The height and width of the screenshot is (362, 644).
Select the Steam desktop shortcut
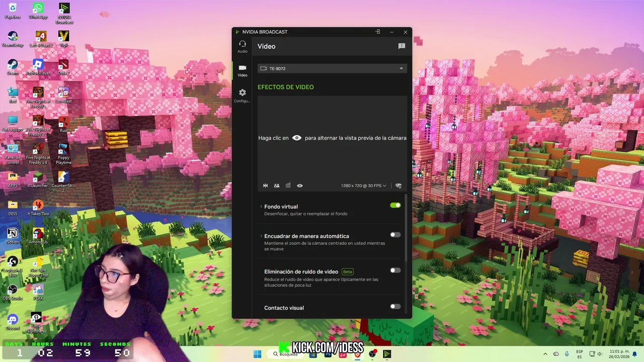click(x=13, y=67)
